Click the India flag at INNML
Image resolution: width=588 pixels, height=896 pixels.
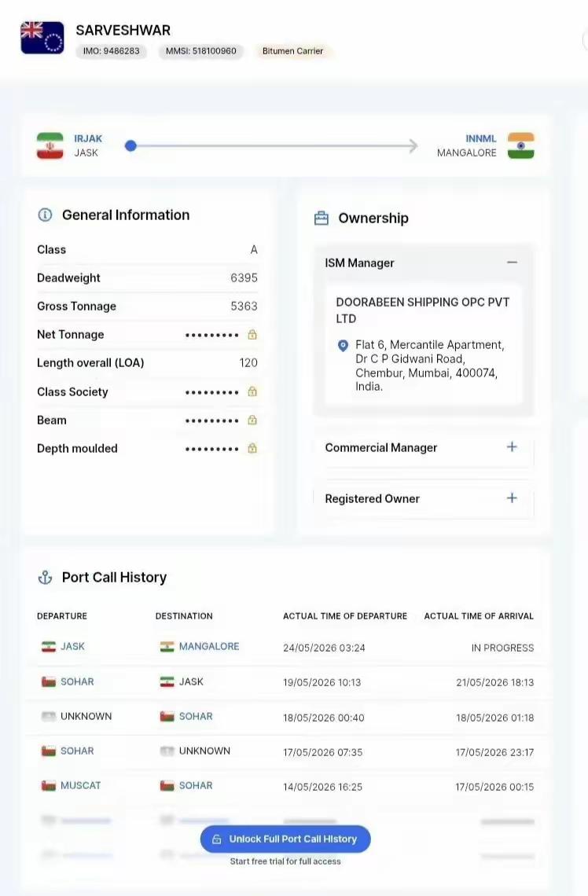click(520, 145)
